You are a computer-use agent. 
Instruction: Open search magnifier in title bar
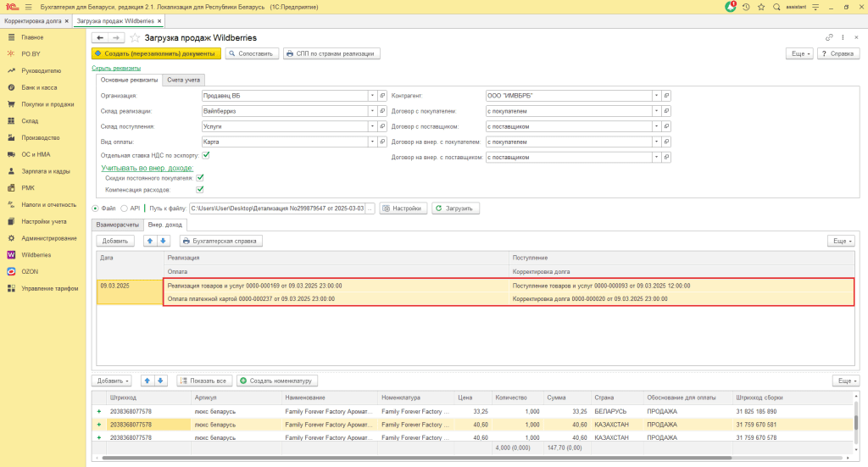[776, 7]
